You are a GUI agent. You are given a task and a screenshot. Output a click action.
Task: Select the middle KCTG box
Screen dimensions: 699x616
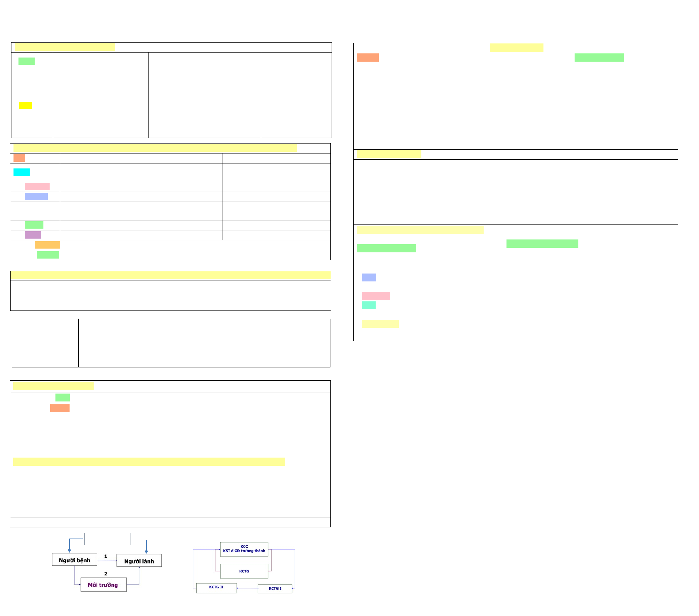pos(244,571)
